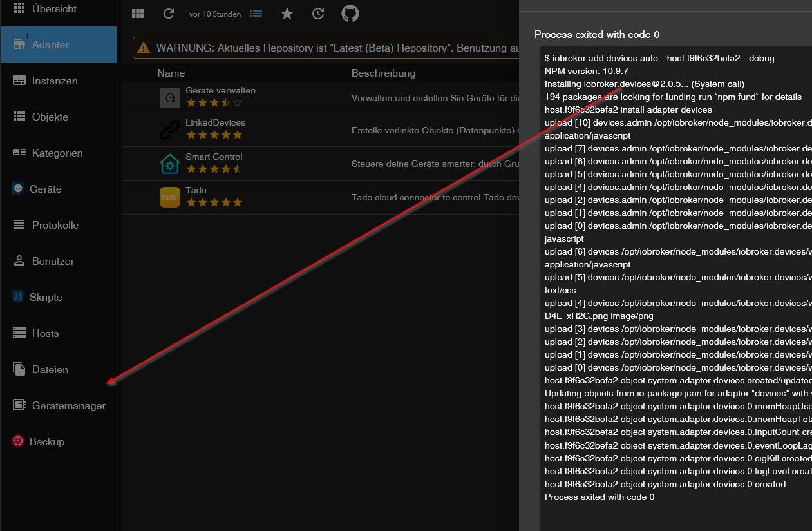Click the Skripte JS icon
The width and height of the screenshot is (812, 531).
pyautogui.click(x=18, y=297)
